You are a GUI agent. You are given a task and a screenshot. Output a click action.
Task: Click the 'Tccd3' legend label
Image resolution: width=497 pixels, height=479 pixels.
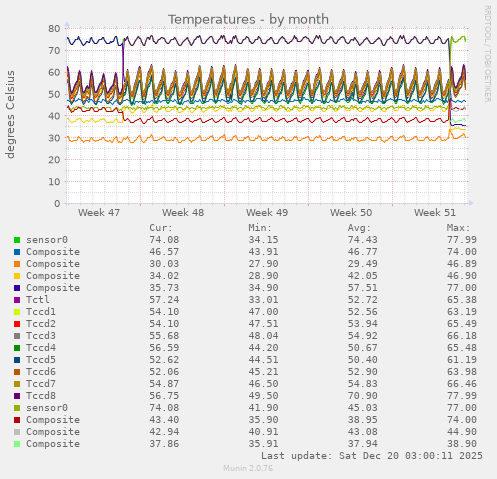[41, 336]
